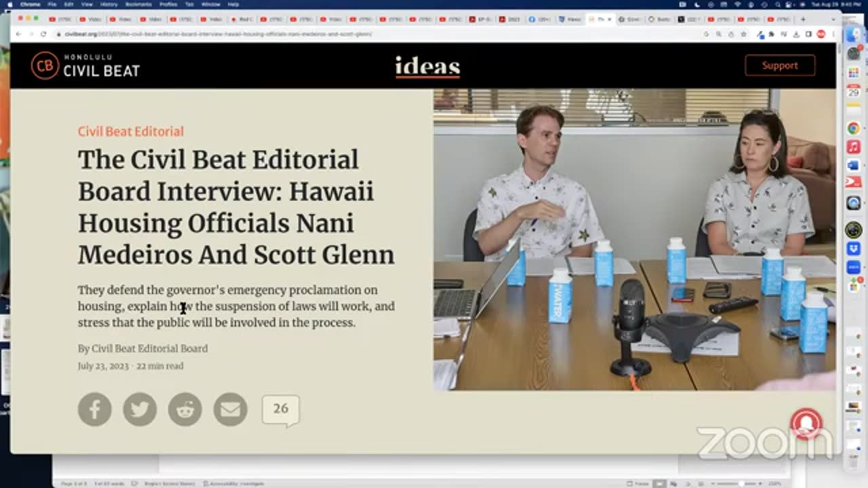Click the ideas section heading

(x=428, y=66)
